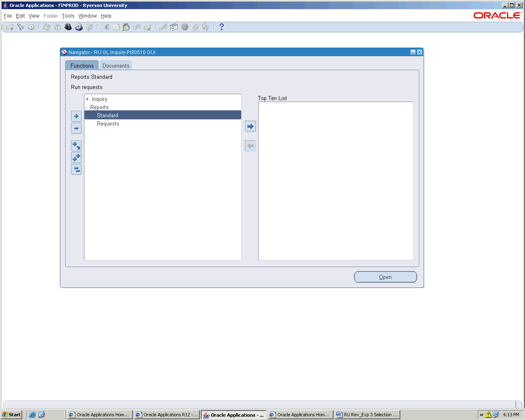Click the Expand All plus-plus button
Image resolution: width=525 pixels, height=420 pixels.
pos(76,157)
